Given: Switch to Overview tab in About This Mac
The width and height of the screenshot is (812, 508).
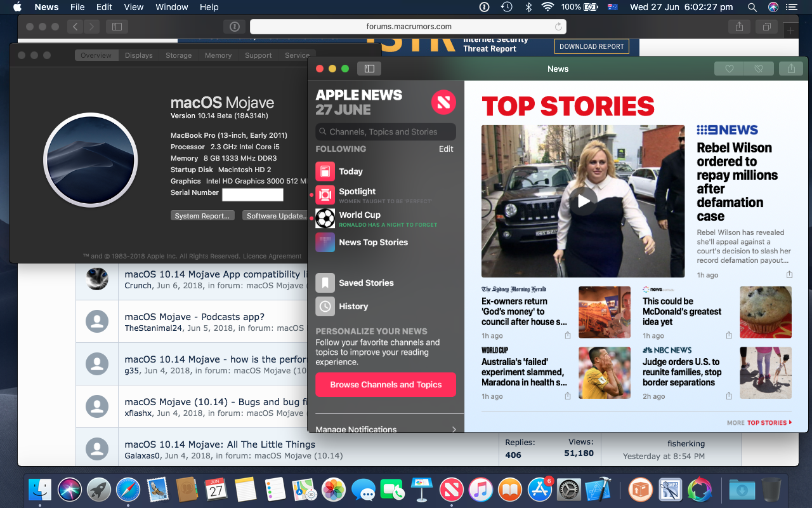Looking at the screenshot, I should 96,55.
